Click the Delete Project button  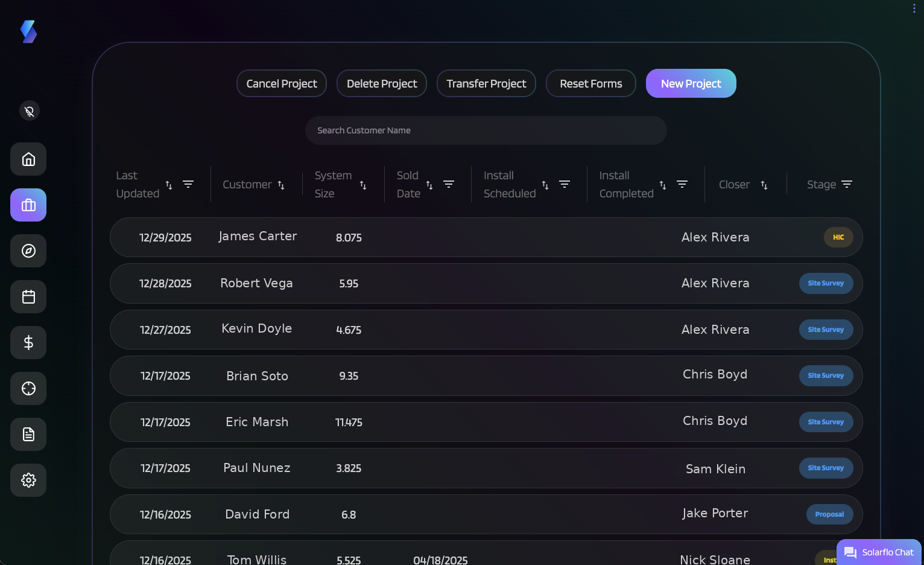(382, 83)
